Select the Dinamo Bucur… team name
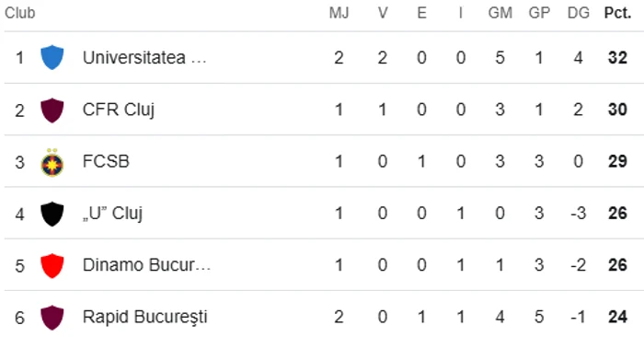 [146, 265]
